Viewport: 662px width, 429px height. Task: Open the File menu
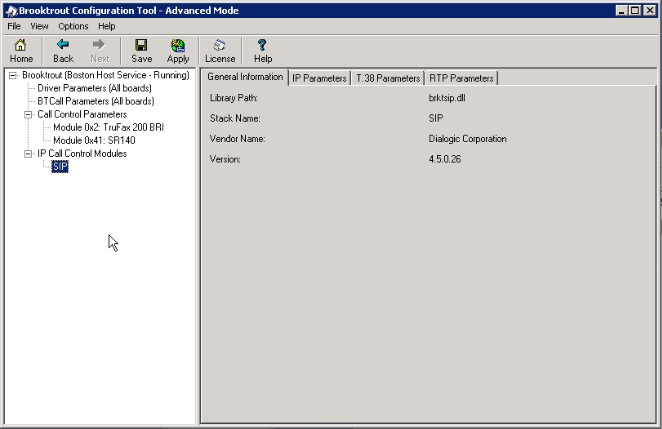pos(14,26)
